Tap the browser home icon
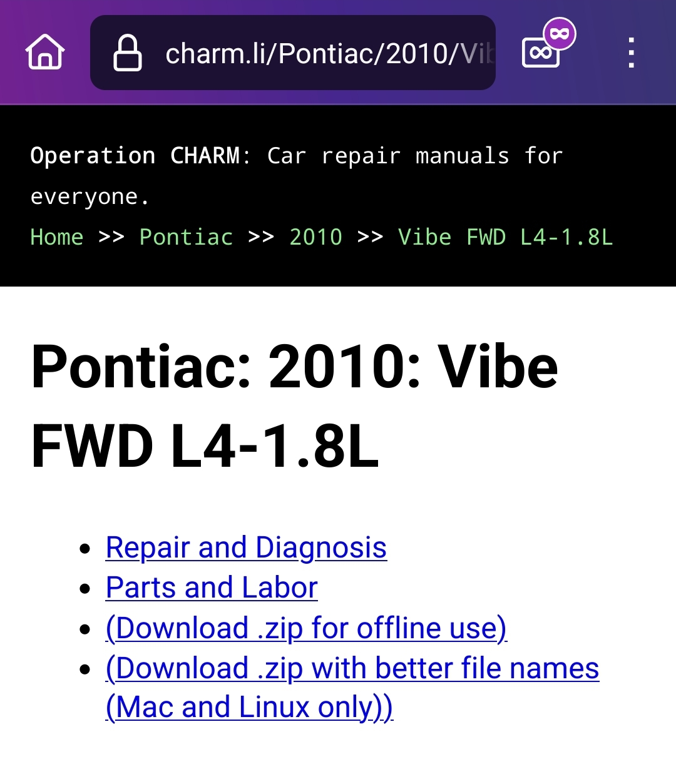The height and width of the screenshot is (784, 676). tap(45, 53)
